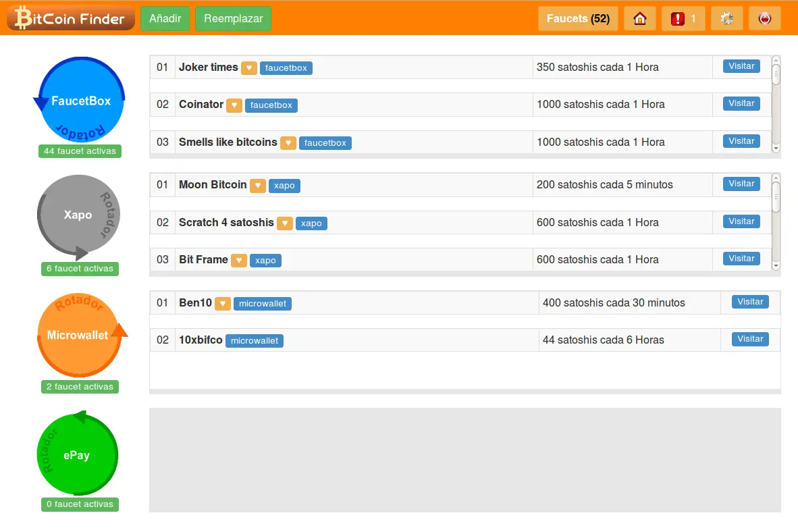Open the Microwallet rotator circle

tap(80, 334)
